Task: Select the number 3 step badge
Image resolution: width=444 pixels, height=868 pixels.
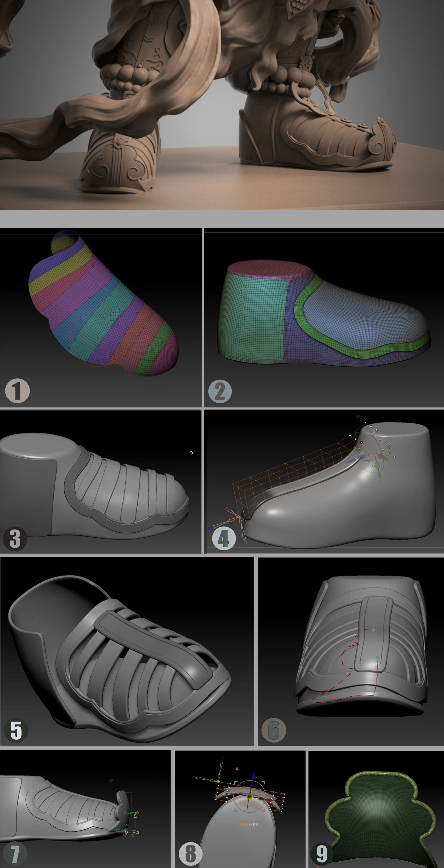Action: [x=15, y=539]
